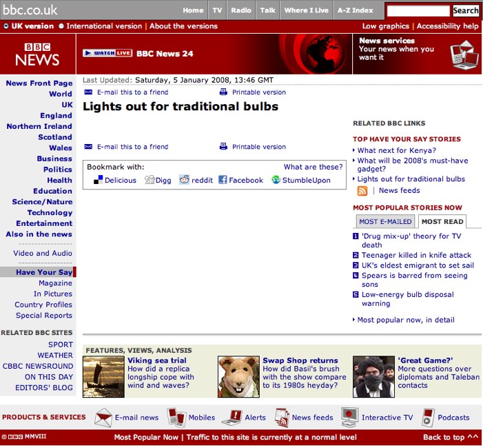Image resolution: width=483 pixels, height=448 pixels.
Task: Click the Podcasts player icon
Action: 428,418
